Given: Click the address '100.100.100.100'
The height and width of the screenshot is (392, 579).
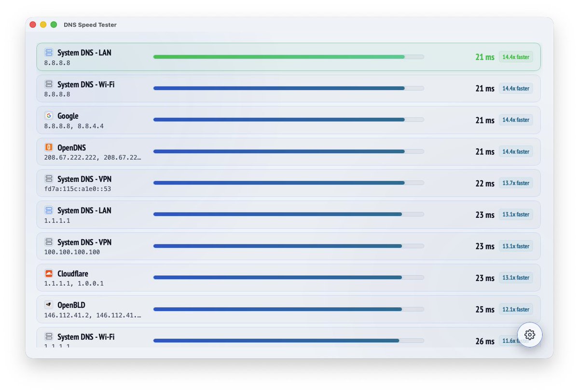Looking at the screenshot, I should click(x=72, y=252).
